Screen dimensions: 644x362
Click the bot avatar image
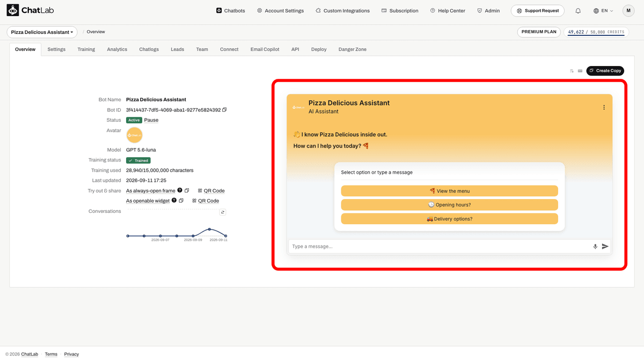coord(134,135)
